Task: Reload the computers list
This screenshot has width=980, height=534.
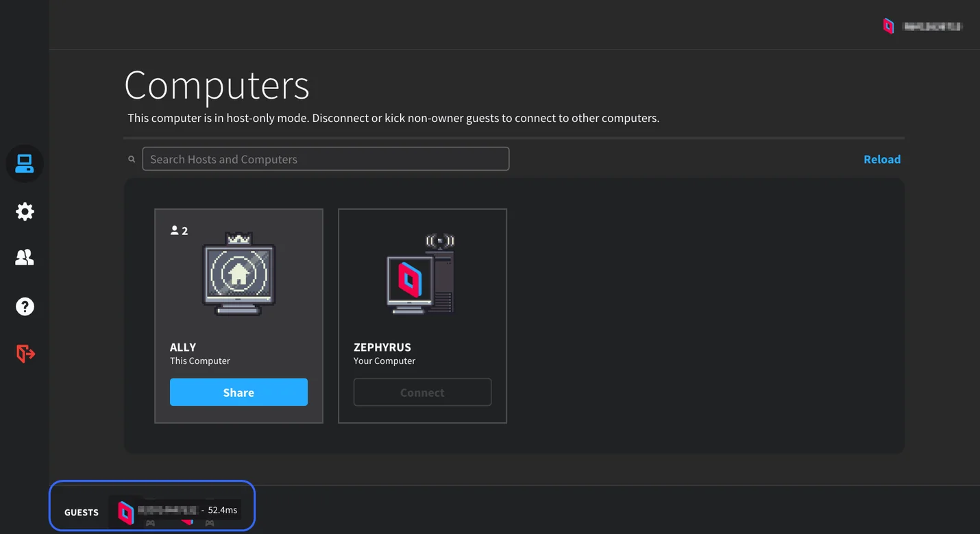Action: pyautogui.click(x=882, y=159)
